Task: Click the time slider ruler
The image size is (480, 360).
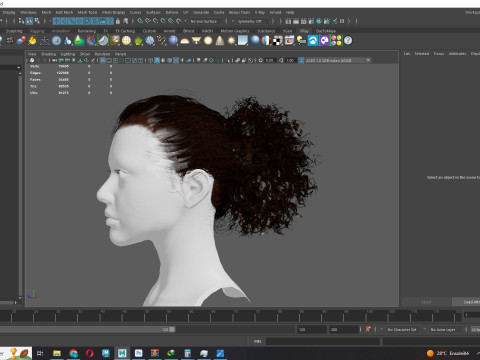Action: pyautogui.click(x=231, y=315)
